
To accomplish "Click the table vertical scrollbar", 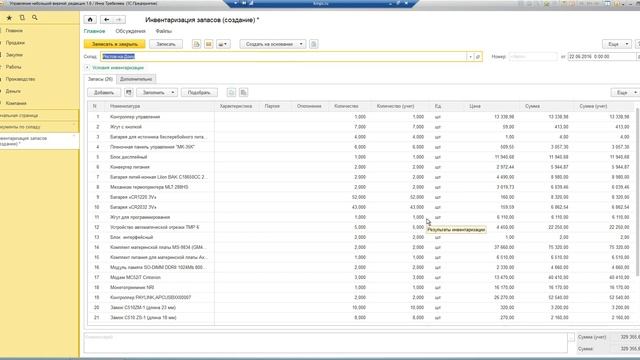I will coord(638,192).
